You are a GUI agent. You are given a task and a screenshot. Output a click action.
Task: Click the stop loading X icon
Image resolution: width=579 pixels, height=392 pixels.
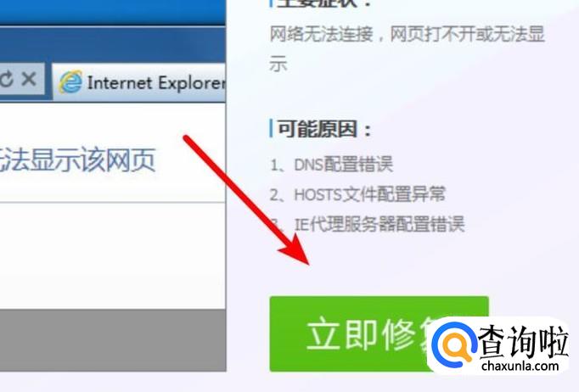(29, 79)
